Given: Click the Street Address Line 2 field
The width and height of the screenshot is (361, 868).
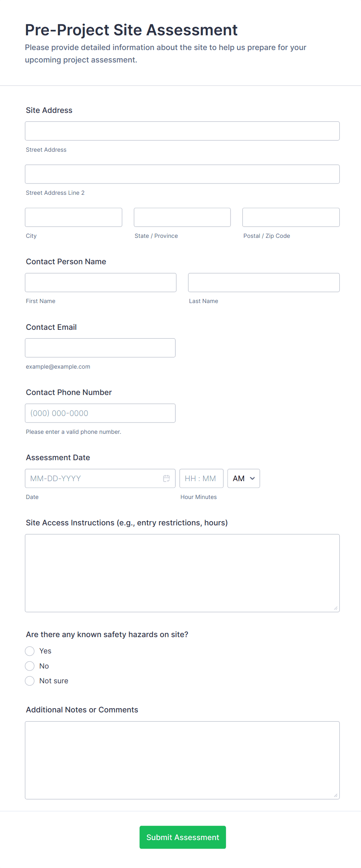Looking at the screenshot, I should coord(182,174).
